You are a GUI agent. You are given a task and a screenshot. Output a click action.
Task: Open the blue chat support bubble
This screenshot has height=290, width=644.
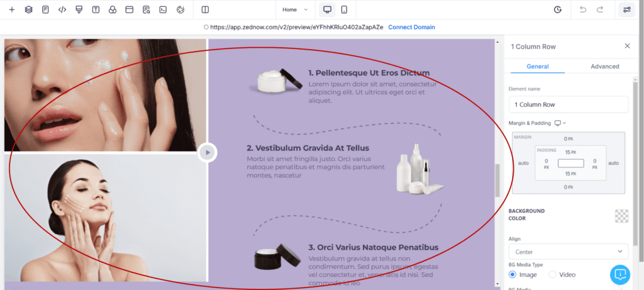tap(620, 274)
